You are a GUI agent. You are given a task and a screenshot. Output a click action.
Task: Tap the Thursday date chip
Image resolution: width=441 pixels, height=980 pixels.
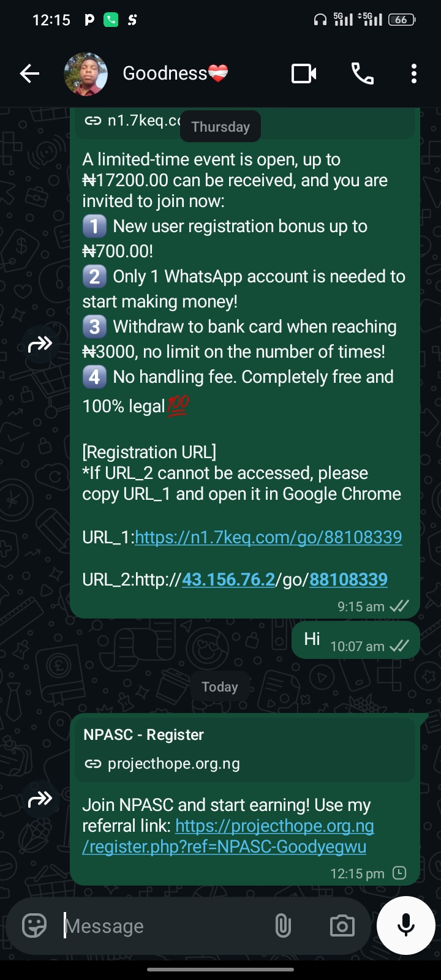[221, 127]
